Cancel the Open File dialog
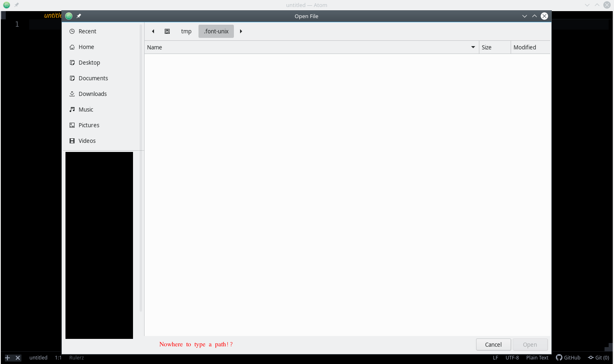The image size is (614, 364). click(x=493, y=345)
